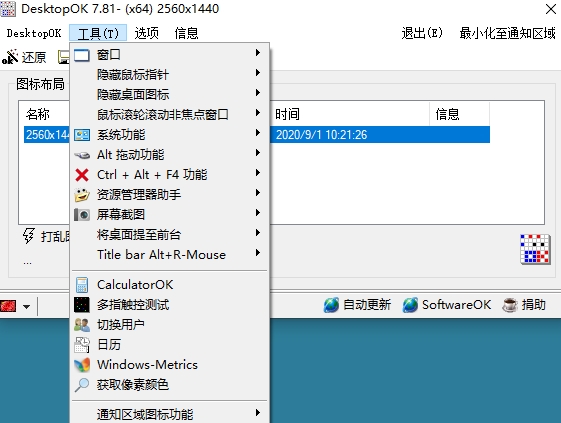The image size is (561, 423).
Task: Open the dropdown arrow beside the red flag
Action: pos(26,307)
